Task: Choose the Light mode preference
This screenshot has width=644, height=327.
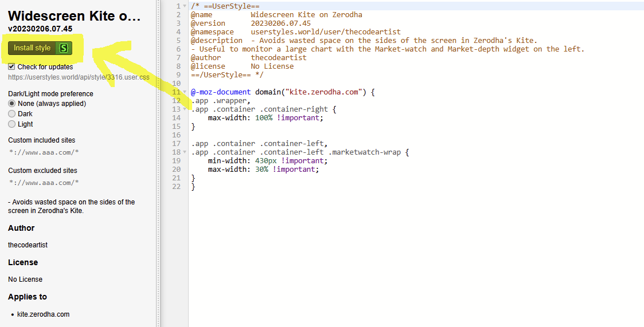Action: pos(11,124)
